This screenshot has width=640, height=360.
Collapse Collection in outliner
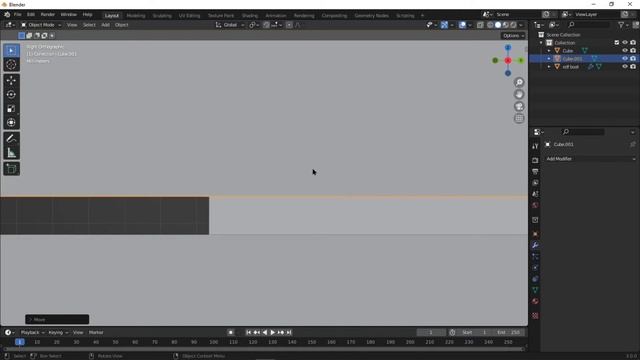point(541,43)
